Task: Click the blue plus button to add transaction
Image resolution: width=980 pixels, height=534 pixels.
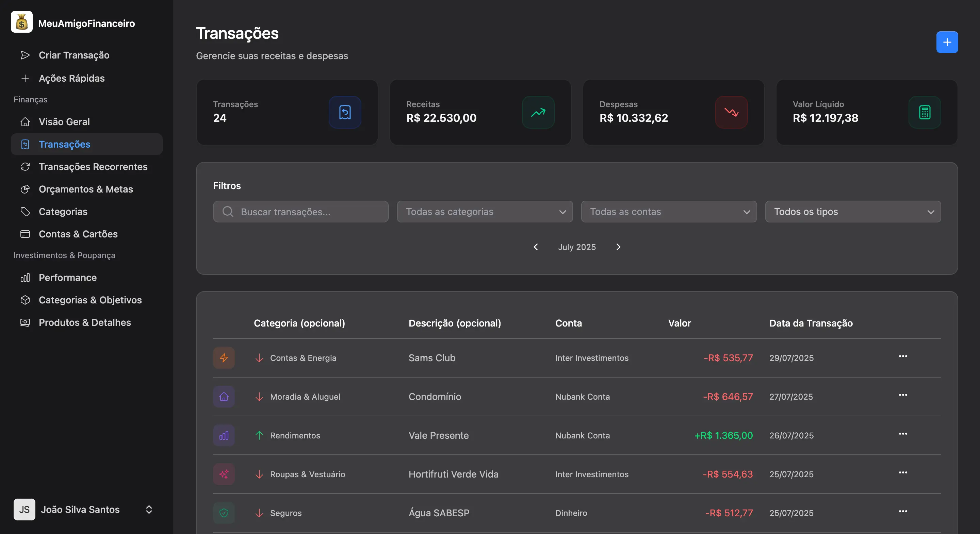Action: pyautogui.click(x=947, y=42)
